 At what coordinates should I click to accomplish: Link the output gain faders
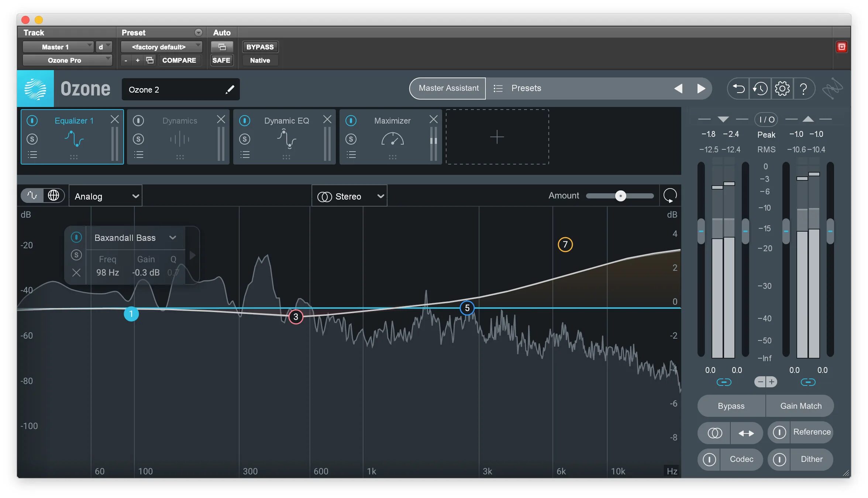coord(808,382)
